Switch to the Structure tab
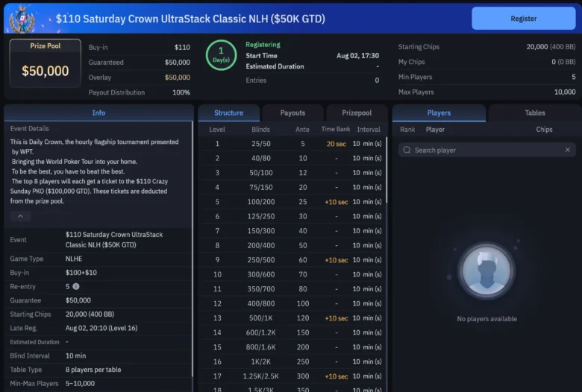This screenshot has width=582, height=392. pos(228,113)
